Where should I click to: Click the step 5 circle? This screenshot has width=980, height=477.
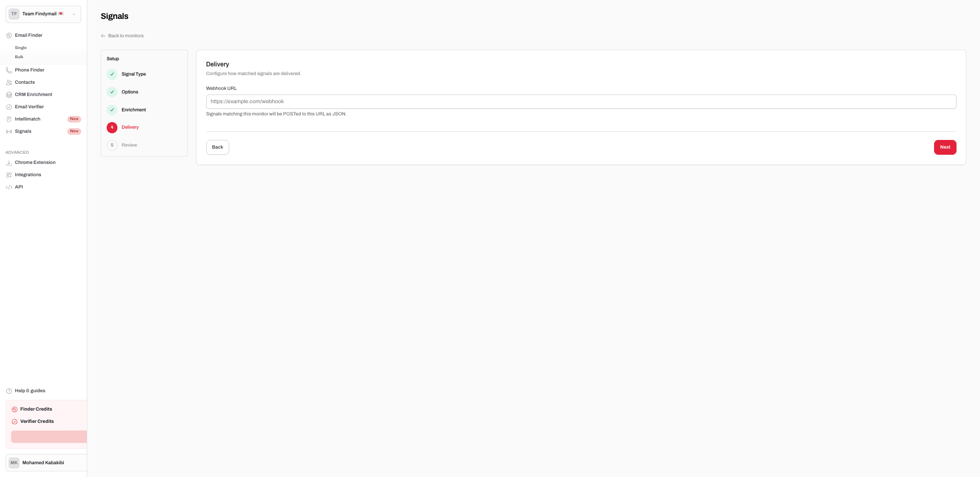coord(112,145)
